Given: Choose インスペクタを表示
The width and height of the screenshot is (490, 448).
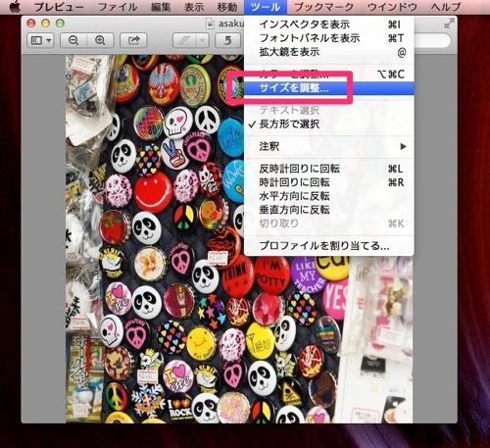Looking at the screenshot, I should point(329,25).
